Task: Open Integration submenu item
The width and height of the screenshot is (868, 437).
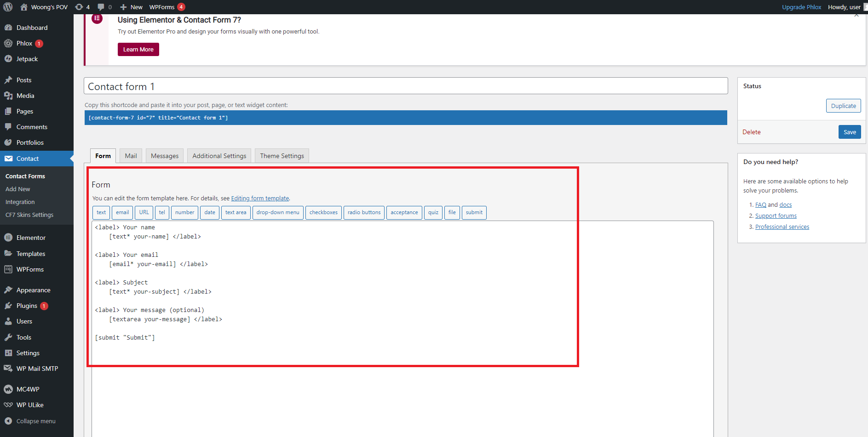Action: (20, 202)
